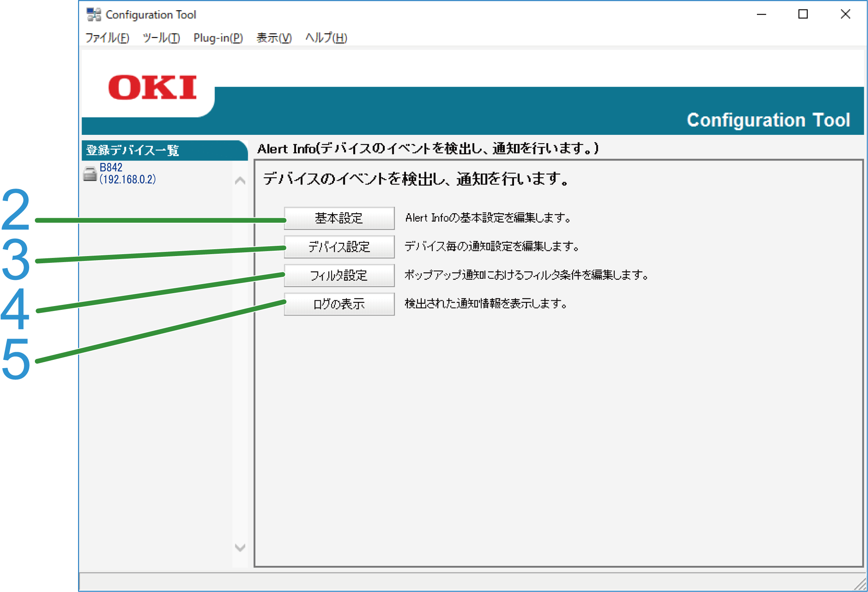Click the ログの表示 button

tap(339, 304)
